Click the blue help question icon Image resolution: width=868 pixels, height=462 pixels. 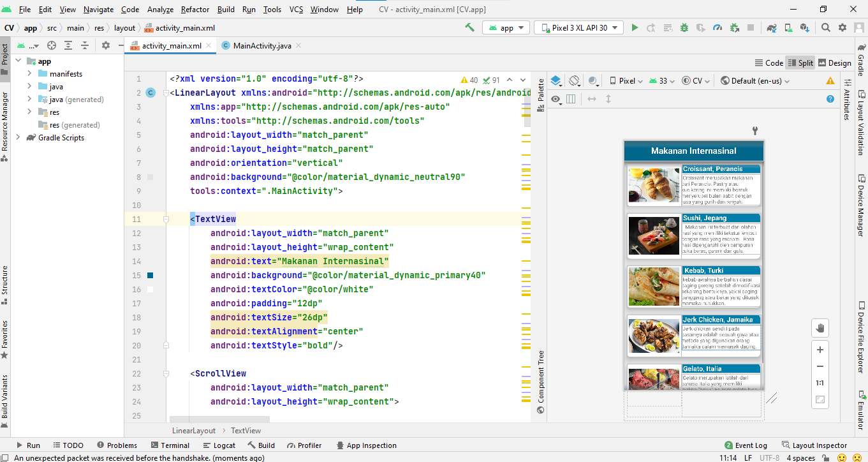(x=830, y=99)
